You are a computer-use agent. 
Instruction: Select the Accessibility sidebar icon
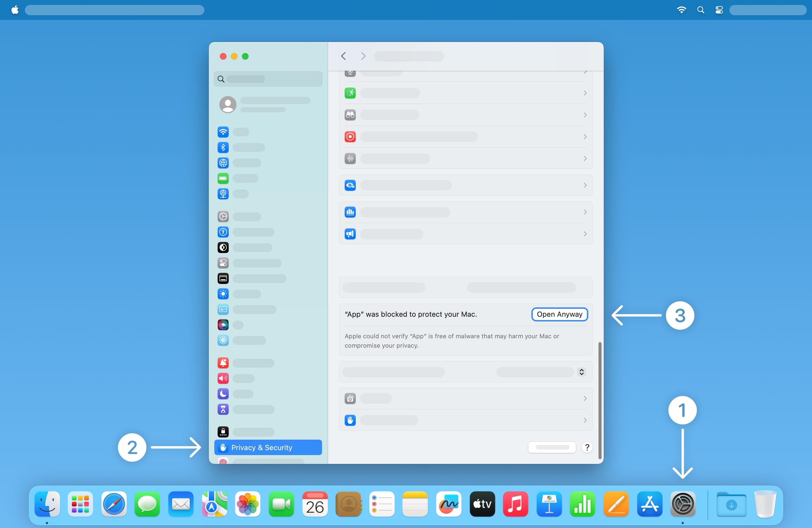pos(223,232)
